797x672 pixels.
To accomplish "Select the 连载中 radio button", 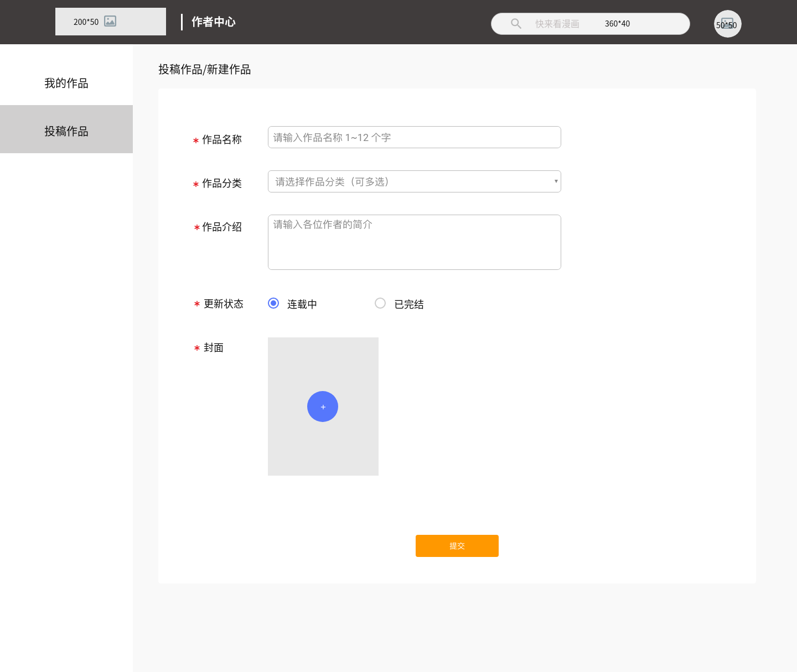I will coord(273,303).
